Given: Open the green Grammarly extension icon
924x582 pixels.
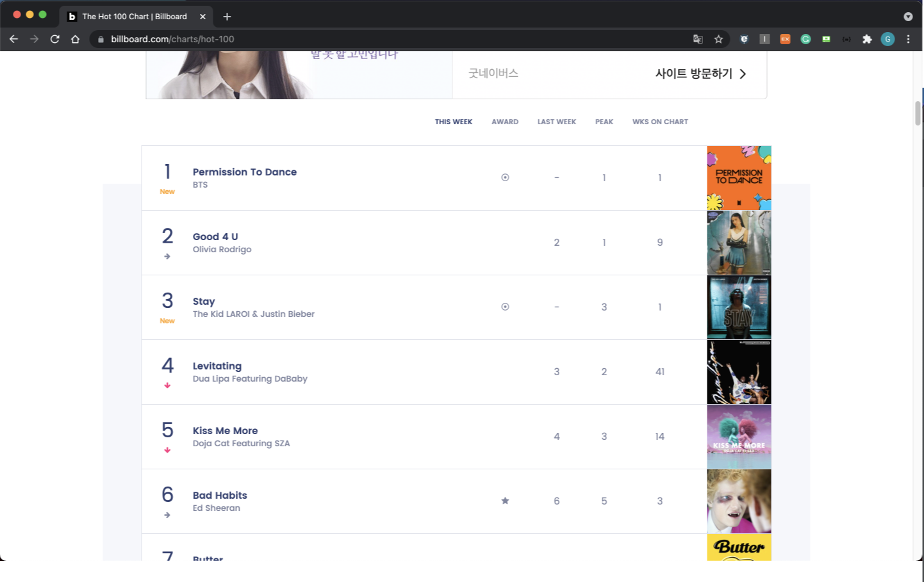Looking at the screenshot, I should [x=805, y=39].
